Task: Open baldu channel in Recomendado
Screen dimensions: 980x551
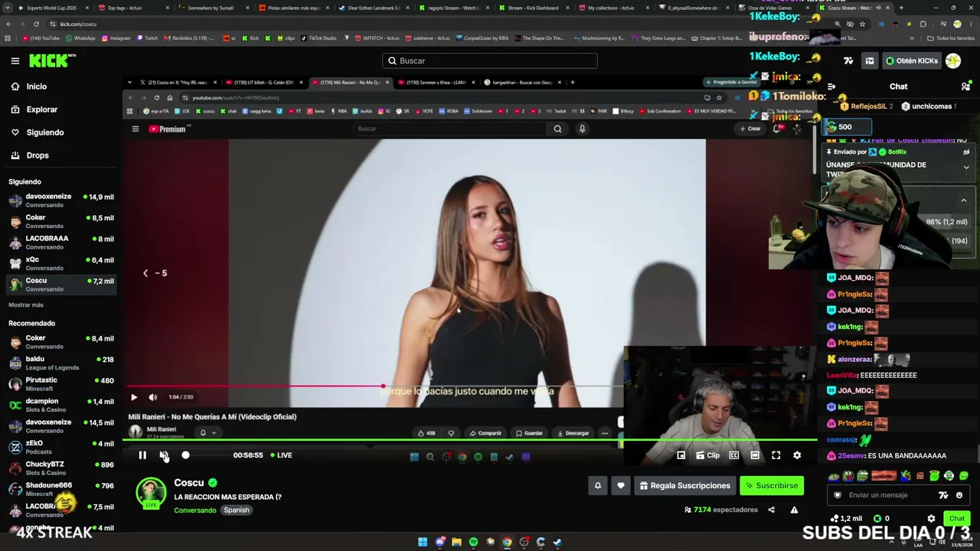Action: pyautogui.click(x=61, y=363)
